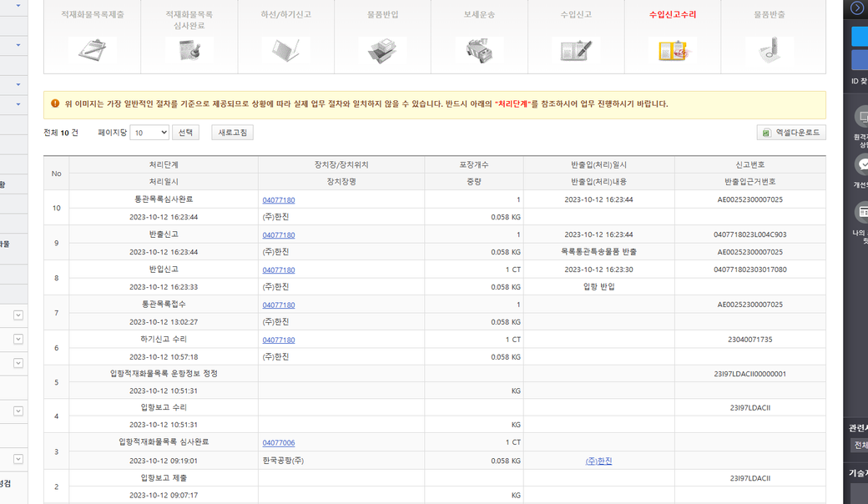Click the (주)한진 link in row 3
Image resolution: width=868 pixels, height=504 pixels.
point(598,461)
